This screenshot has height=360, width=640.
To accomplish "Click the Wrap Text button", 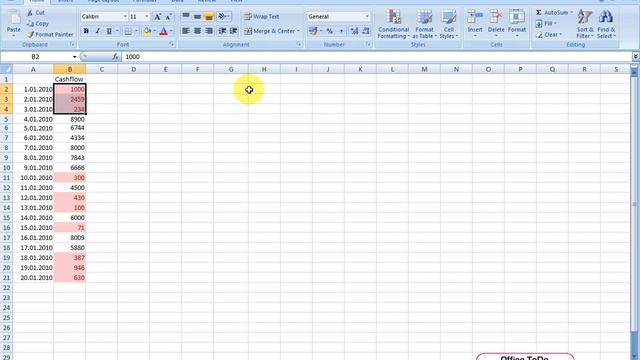I will tap(262, 16).
